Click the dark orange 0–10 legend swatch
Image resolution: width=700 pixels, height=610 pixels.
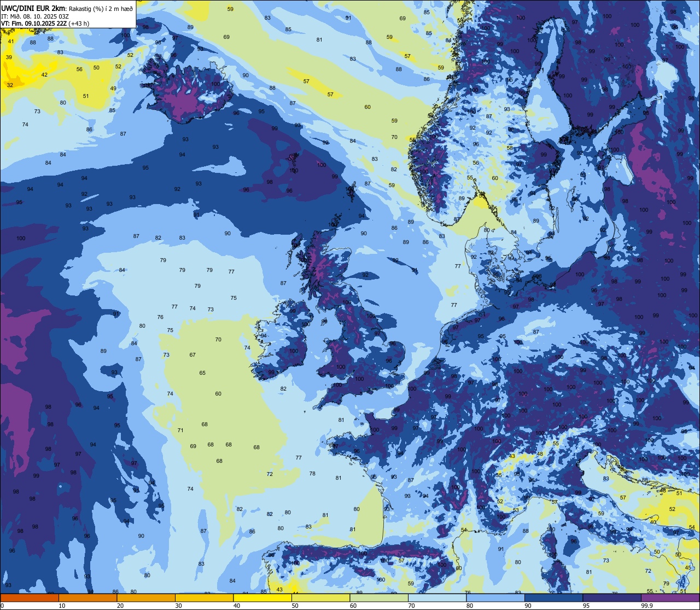[30, 597]
